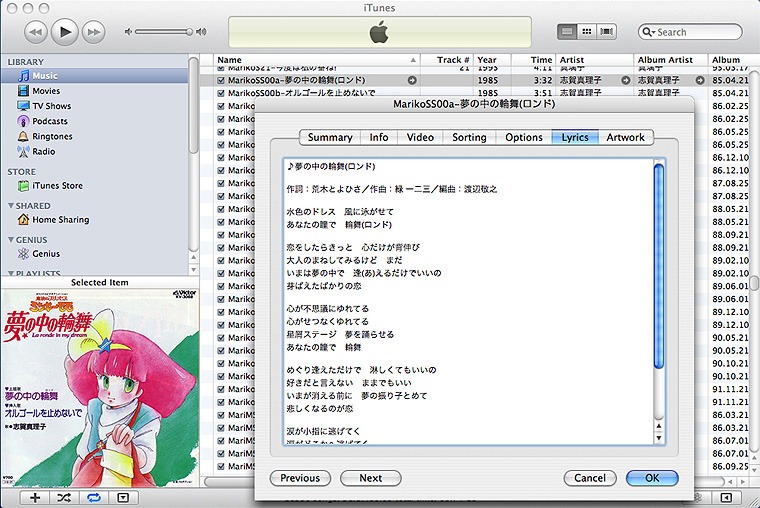Click the sidebar scroll down arrow
760x508 pixels.
tap(193, 270)
